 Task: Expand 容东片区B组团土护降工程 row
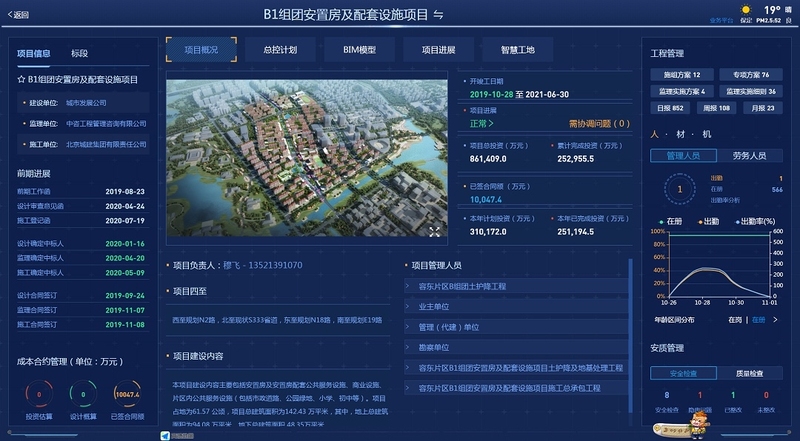(x=516, y=286)
